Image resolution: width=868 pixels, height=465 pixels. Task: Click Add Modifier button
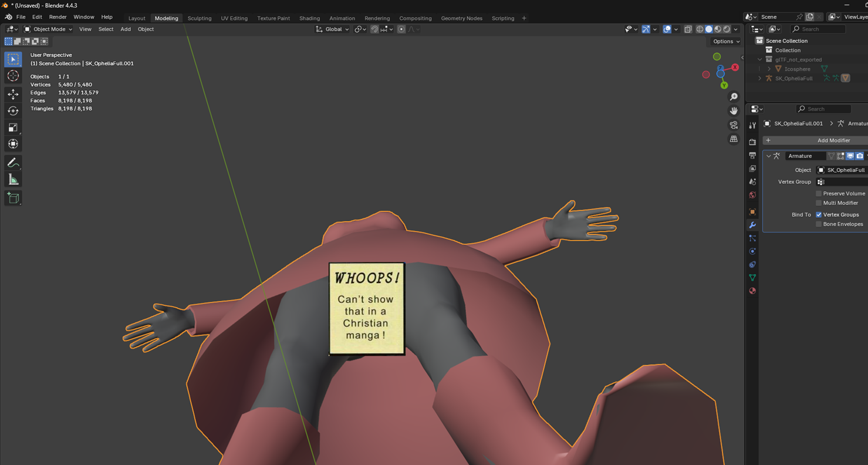(816, 140)
